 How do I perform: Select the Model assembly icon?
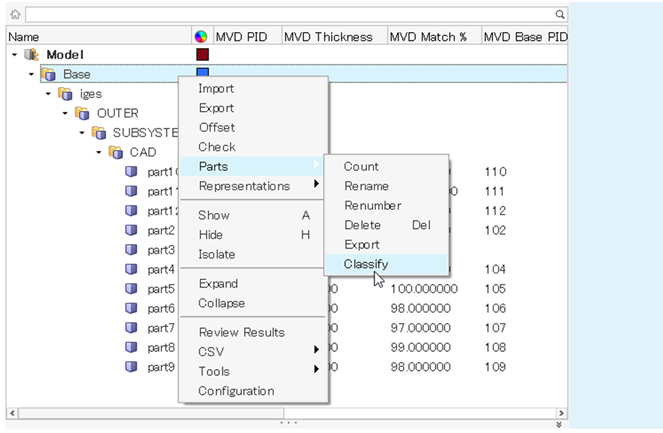click(30, 55)
